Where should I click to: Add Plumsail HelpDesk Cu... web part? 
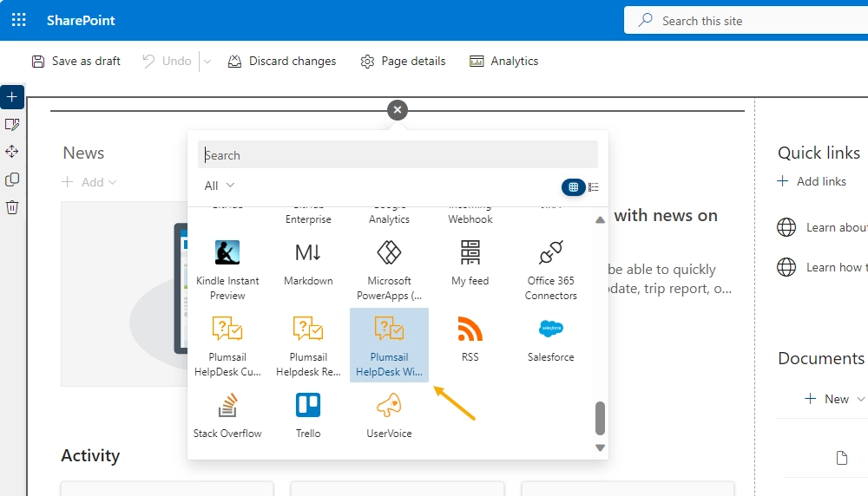(x=227, y=346)
